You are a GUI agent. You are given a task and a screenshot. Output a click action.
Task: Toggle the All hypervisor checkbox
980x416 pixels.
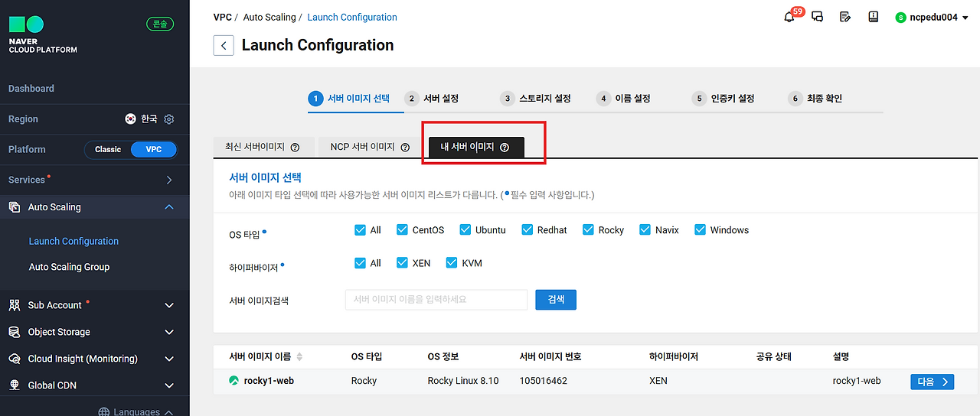click(x=361, y=262)
